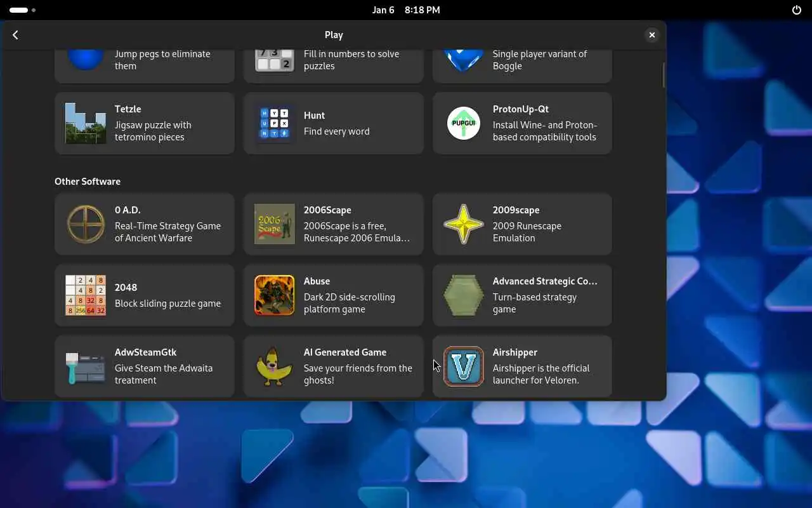Open the Hunt app title

(314, 116)
